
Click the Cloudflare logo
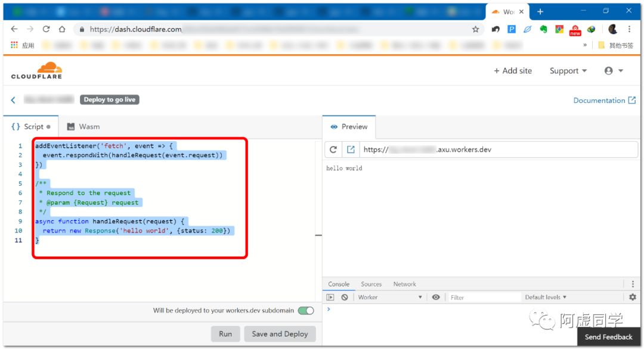click(x=36, y=70)
